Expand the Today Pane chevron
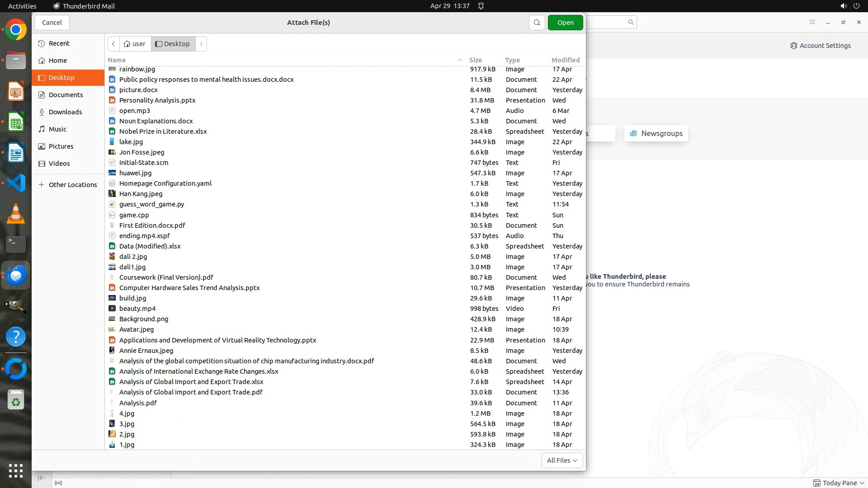This screenshot has width=868, height=488. 862,483
